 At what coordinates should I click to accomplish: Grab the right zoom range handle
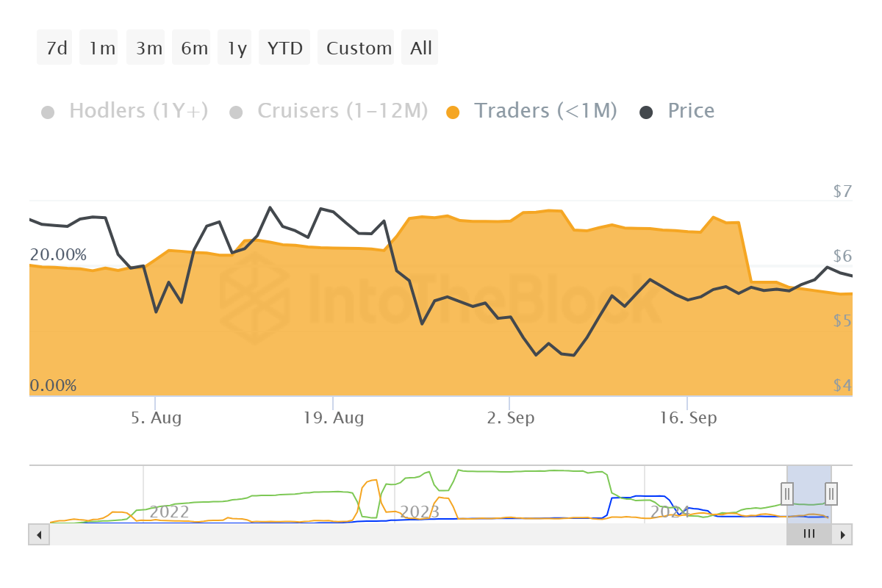830,494
